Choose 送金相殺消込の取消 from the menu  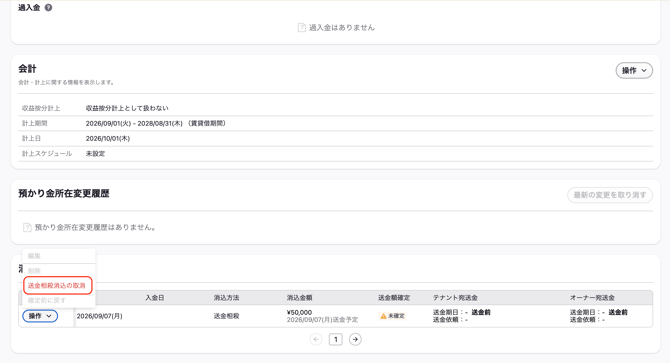pyautogui.click(x=57, y=285)
